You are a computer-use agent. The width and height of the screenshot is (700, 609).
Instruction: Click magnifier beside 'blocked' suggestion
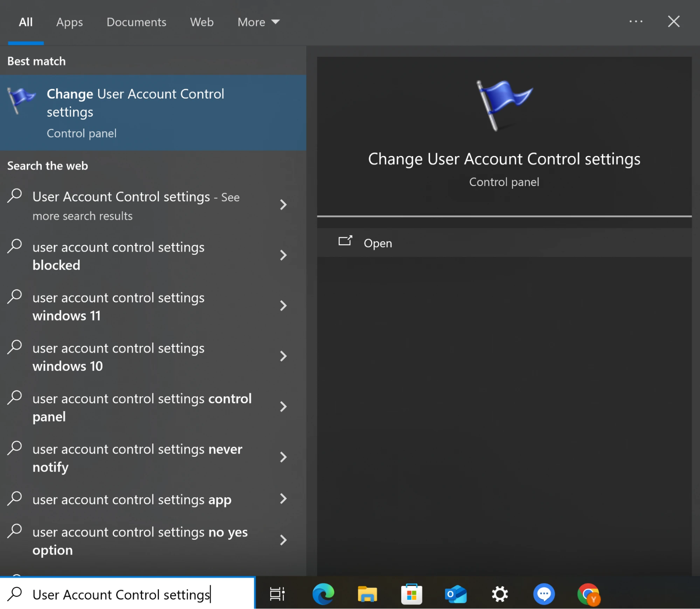click(x=15, y=246)
